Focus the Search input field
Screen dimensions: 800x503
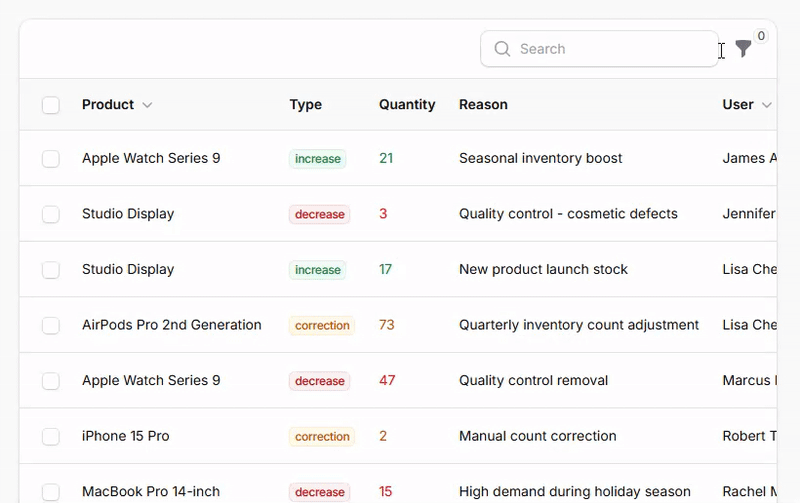pos(599,49)
